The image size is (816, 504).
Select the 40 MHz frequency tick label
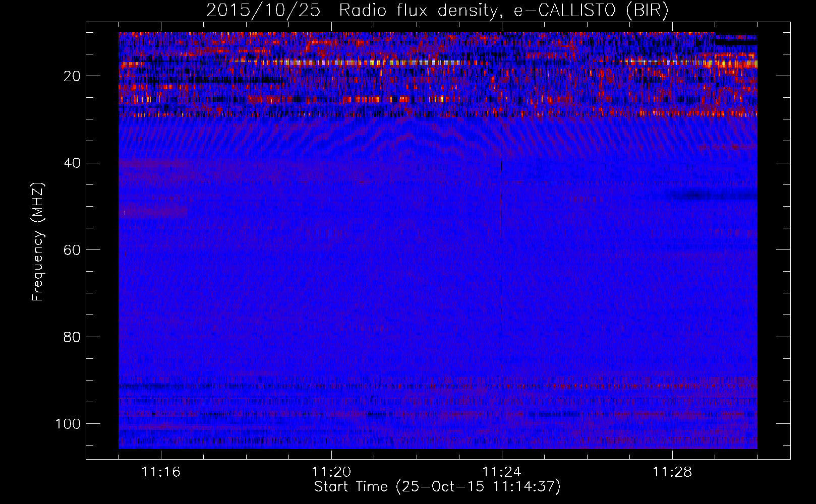[x=72, y=163]
